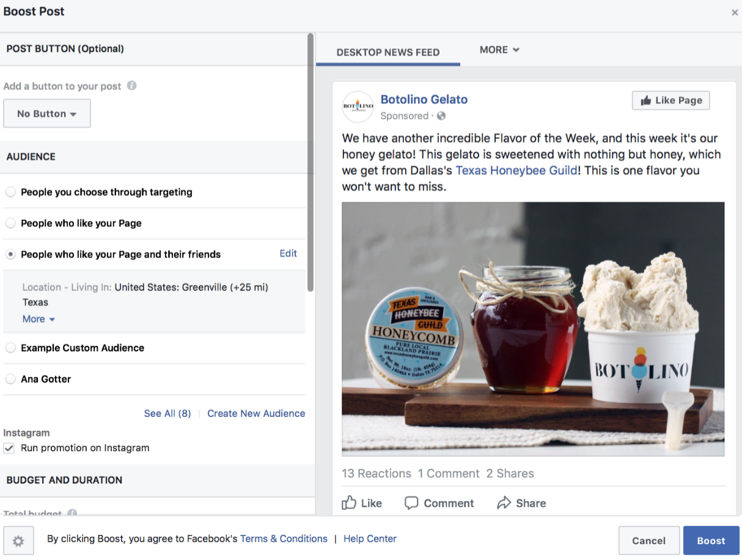This screenshot has height=560, width=742.
Task: Expand the More location details
Action: [x=39, y=319]
